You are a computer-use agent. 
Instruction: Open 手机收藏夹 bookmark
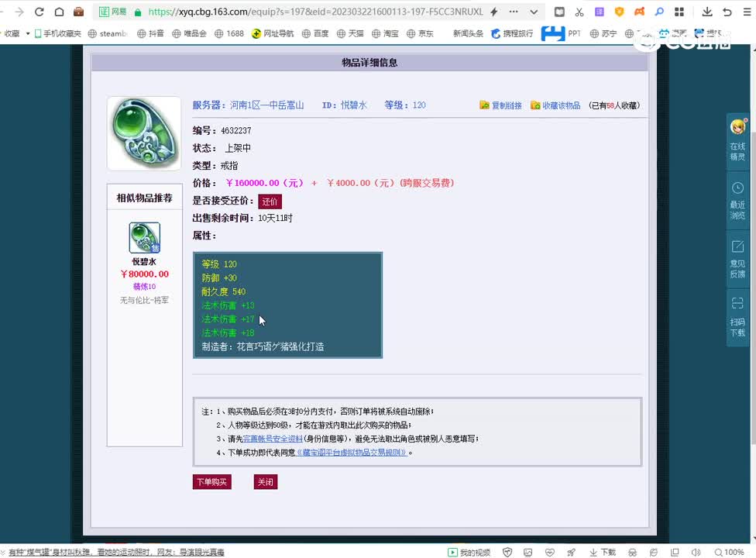coord(57,33)
